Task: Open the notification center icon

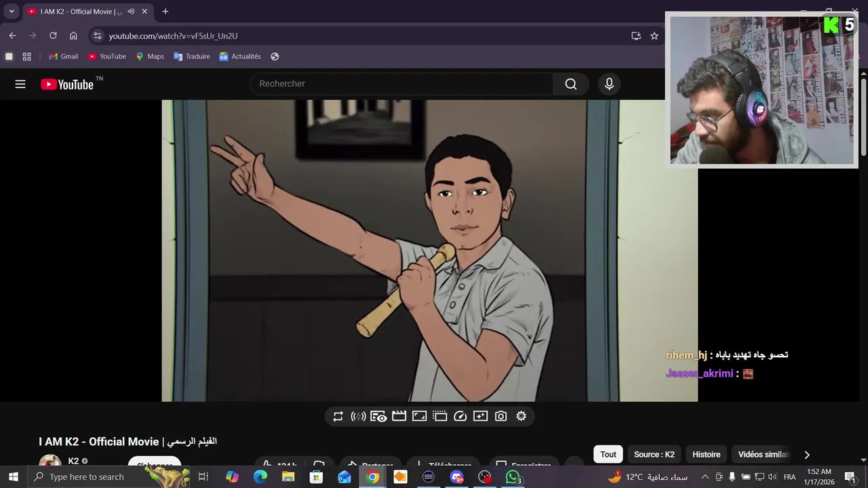Action: click(850, 477)
